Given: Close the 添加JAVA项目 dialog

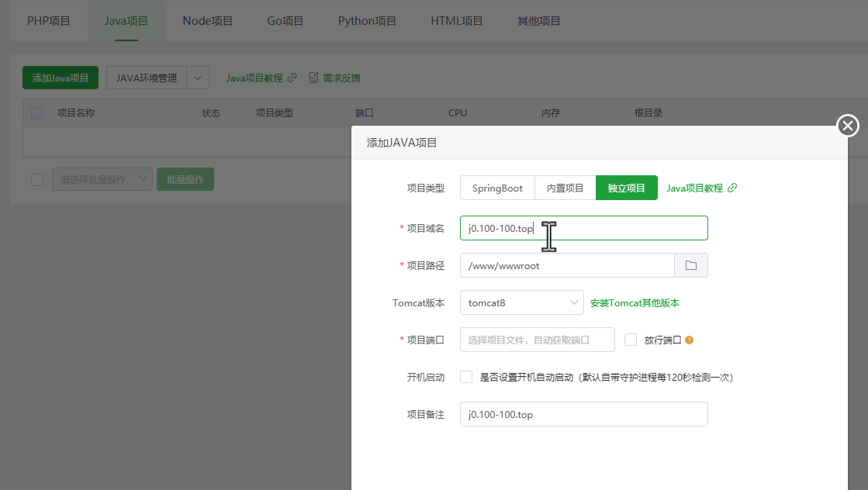Looking at the screenshot, I should 848,126.
